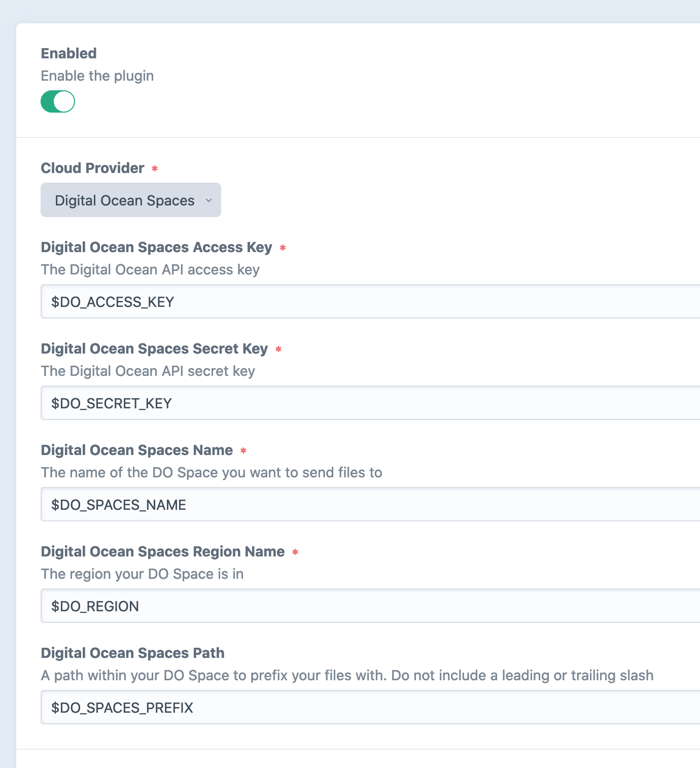Focus the Spaces Name input field

point(370,504)
